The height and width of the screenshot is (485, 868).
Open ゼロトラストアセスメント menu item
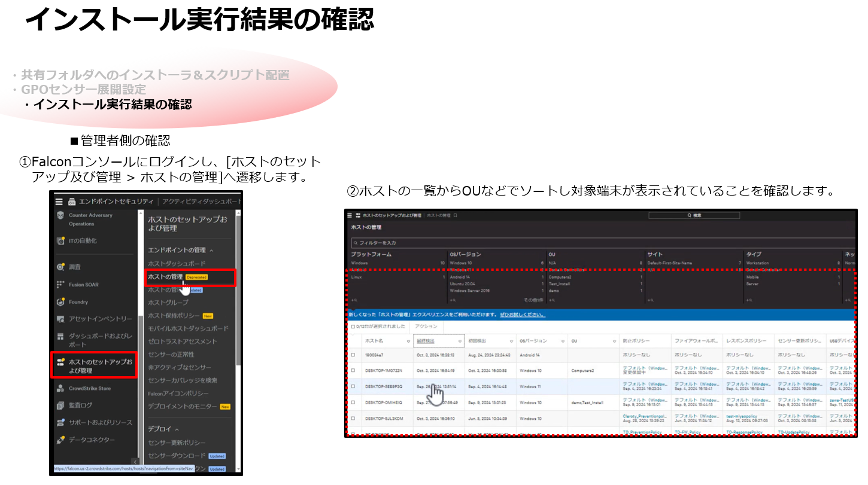coord(182,341)
